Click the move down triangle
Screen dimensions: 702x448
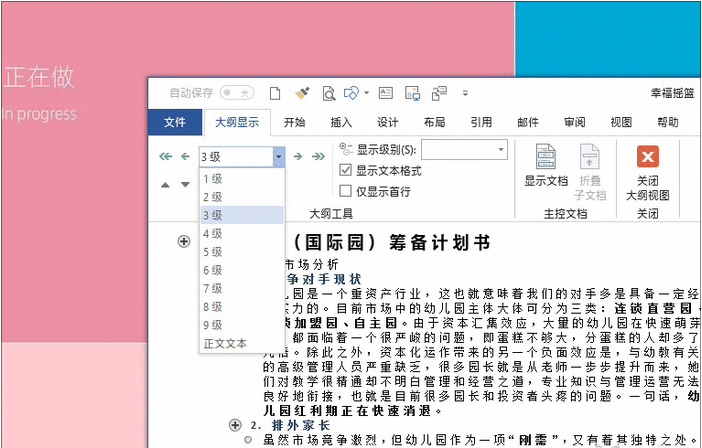[185, 184]
